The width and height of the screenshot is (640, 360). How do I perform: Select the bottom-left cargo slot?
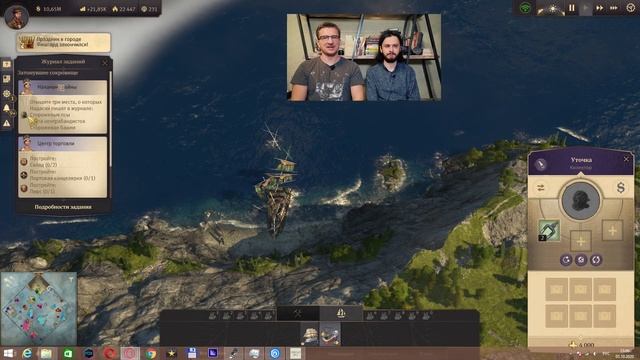coord(556,316)
